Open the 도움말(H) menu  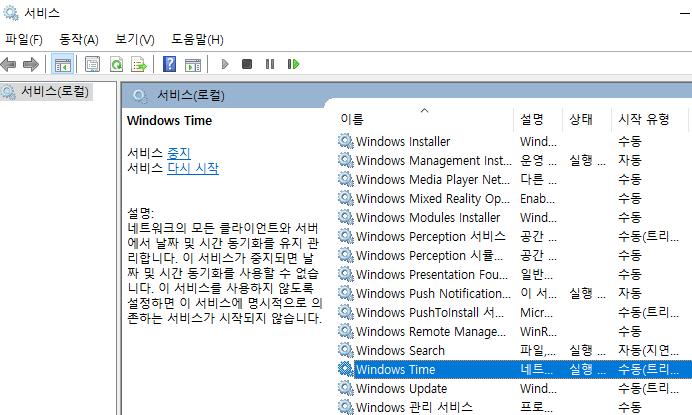pyautogui.click(x=197, y=40)
